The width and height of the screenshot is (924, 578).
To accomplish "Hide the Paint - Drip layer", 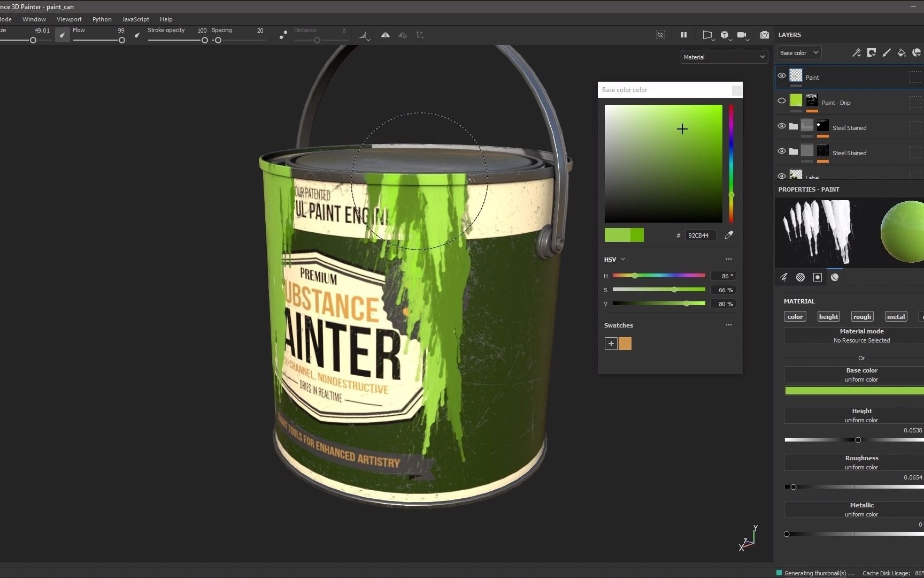I will (781, 101).
